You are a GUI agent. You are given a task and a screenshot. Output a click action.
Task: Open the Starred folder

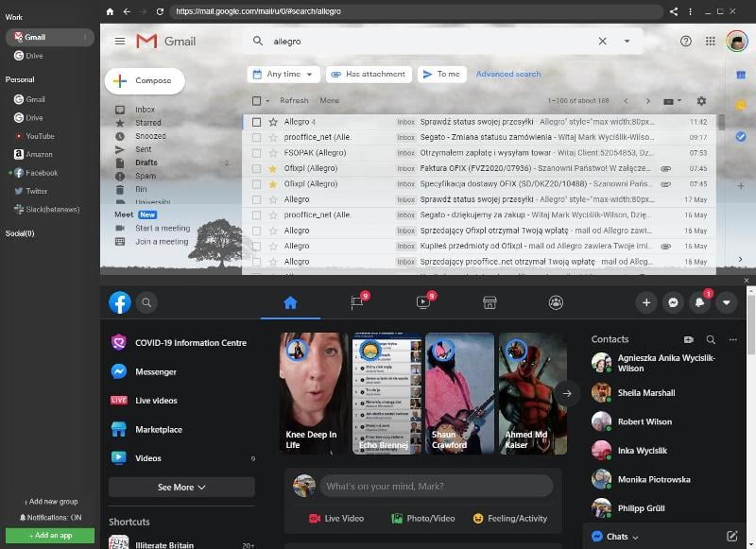click(148, 123)
